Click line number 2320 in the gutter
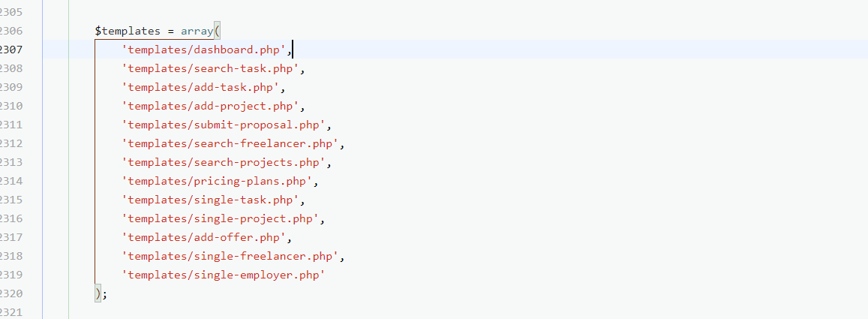Viewport: 868px width, 319px height. (11, 294)
